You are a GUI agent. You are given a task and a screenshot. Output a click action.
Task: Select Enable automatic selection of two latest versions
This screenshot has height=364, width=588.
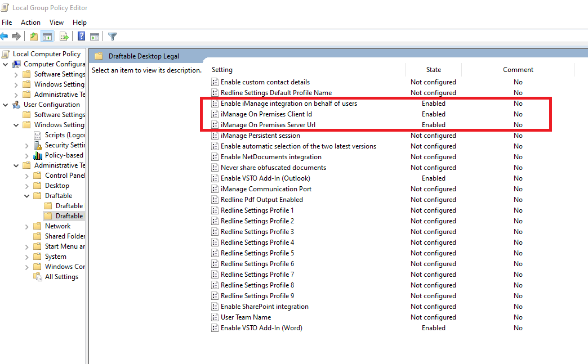(x=298, y=146)
